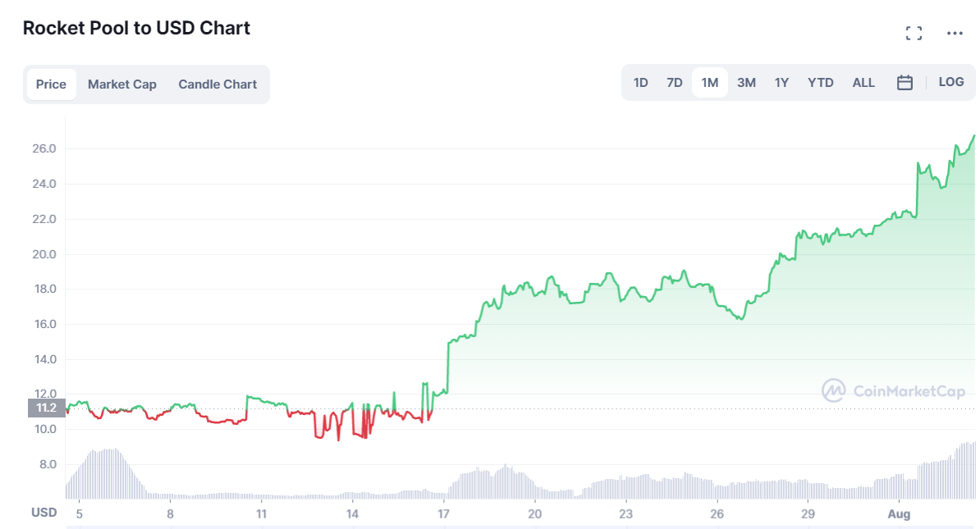The height and width of the screenshot is (529, 980).
Task: Click the 26.0 y-axis label
Action: point(44,148)
